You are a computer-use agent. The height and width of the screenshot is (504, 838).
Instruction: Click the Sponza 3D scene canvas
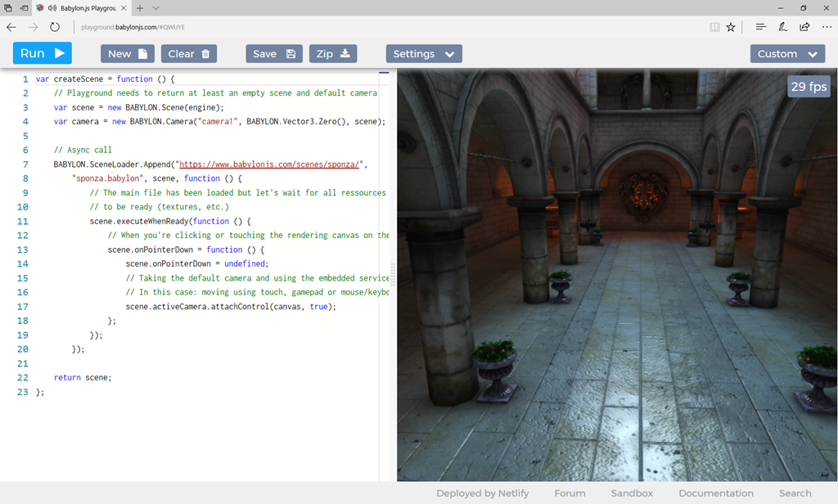pos(617,275)
